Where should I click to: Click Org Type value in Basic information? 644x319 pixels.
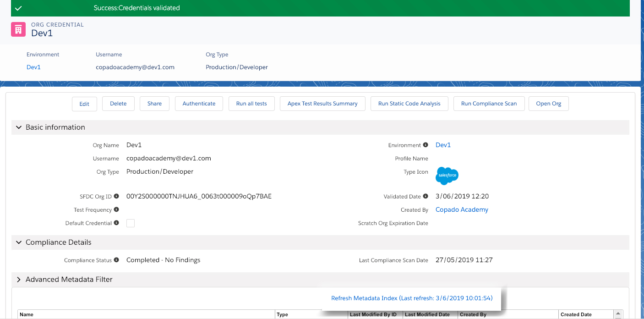pyautogui.click(x=160, y=171)
